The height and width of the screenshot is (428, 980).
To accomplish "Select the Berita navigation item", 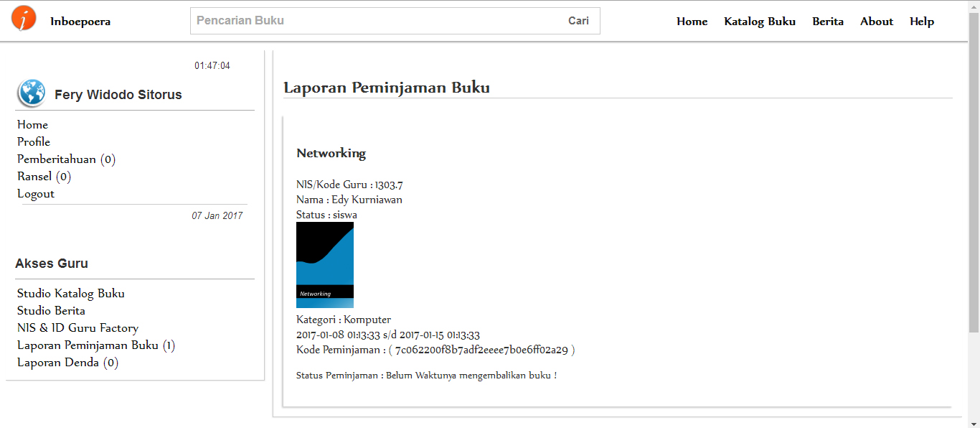I will 828,21.
